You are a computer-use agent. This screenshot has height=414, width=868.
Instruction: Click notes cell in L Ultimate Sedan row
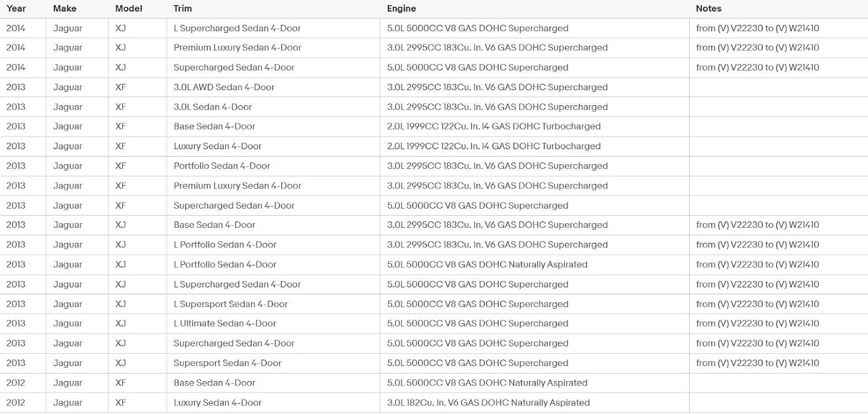[x=757, y=324]
